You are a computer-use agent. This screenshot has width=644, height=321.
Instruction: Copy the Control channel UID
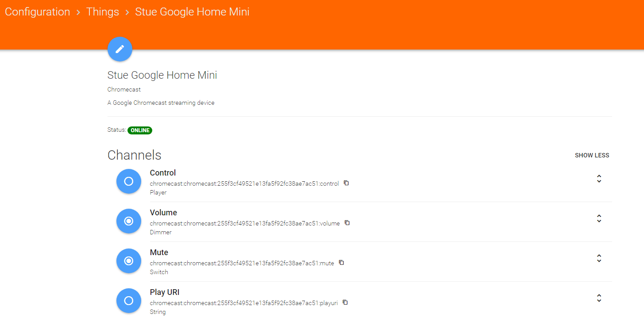click(346, 183)
